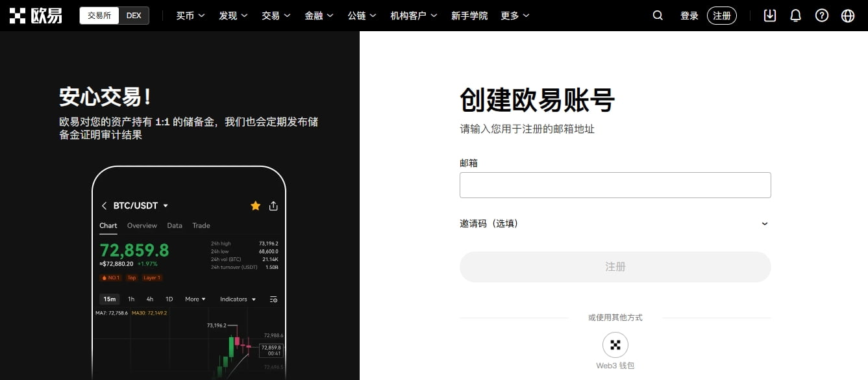
Task: Toggle the favorite star for BTC/USDT
Action: click(x=255, y=205)
